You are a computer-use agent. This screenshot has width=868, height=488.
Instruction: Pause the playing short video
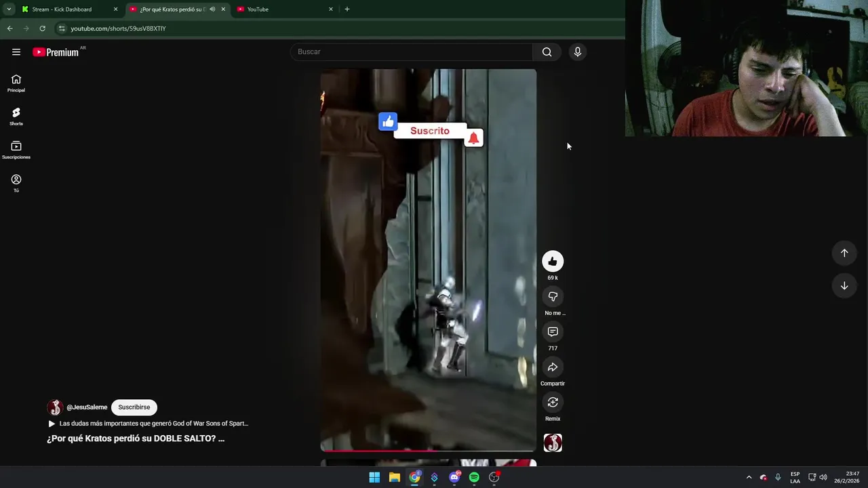click(428, 260)
